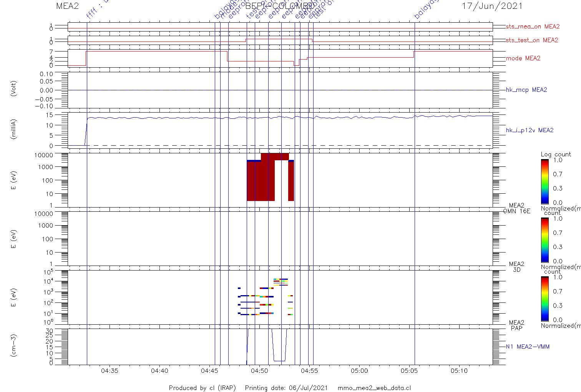Click the (milliA) axis label

(14, 129)
